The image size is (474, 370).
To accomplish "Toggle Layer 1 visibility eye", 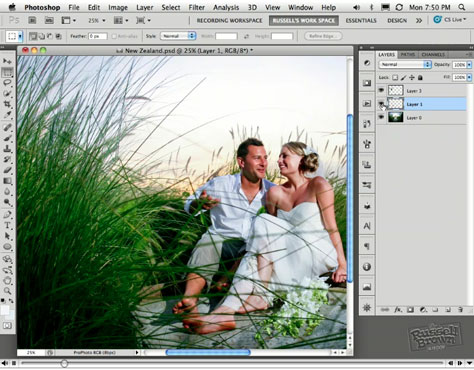I will click(381, 104).
